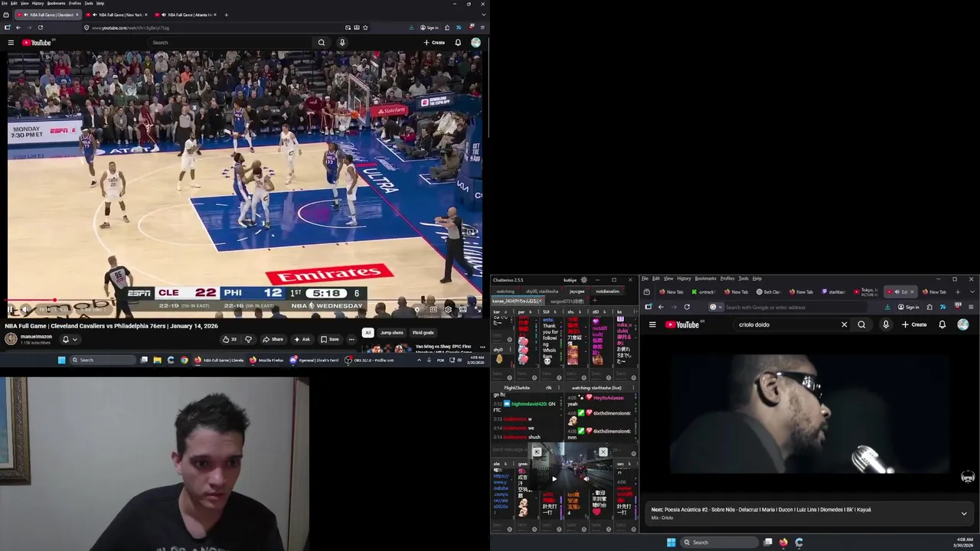
Task: Open the Firefox icon in the bottom taskbar
Action: click(x=783, y=543)
